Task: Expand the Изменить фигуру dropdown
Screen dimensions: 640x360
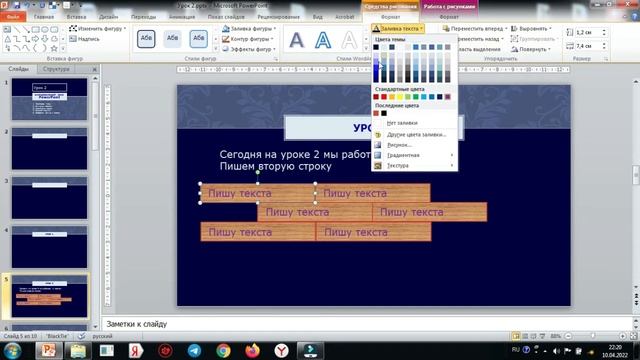Action: (x=97, y=29)
